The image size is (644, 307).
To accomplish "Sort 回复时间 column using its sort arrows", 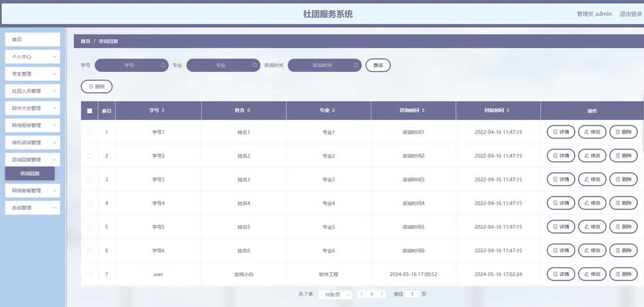I will [508, 110].
